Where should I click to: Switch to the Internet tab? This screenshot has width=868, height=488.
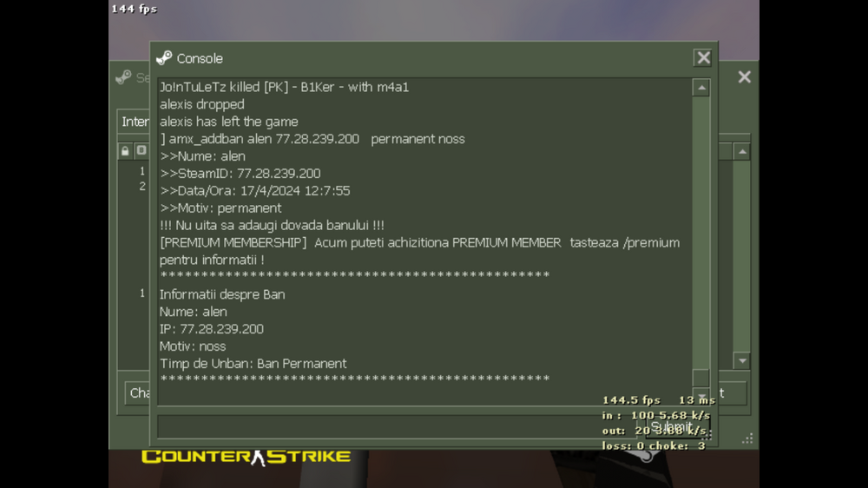[x=134, y=122]
